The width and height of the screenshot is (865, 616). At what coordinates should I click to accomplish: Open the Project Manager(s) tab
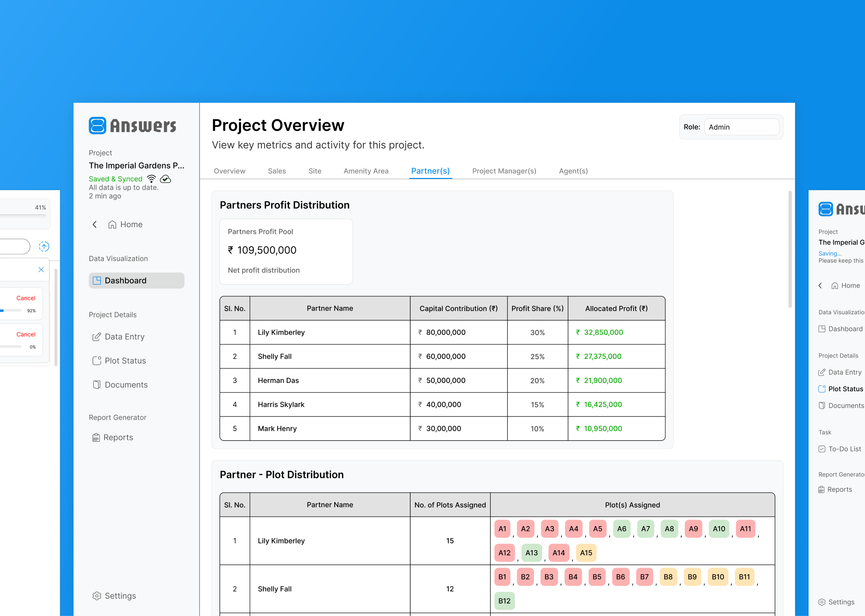pyautogui.click(x=504, y=171)
